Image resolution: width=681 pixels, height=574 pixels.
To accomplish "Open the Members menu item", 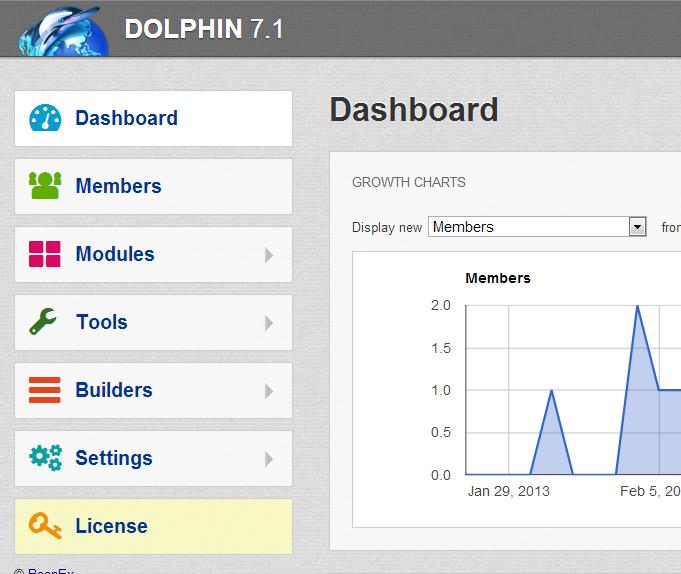I will click(x=118, y=186).
